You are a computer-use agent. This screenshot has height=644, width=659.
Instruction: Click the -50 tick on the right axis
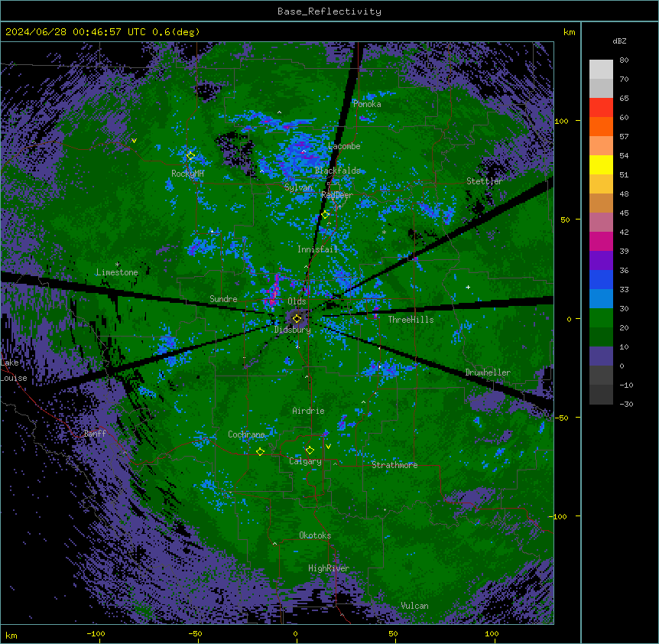(x=561, y=418)
